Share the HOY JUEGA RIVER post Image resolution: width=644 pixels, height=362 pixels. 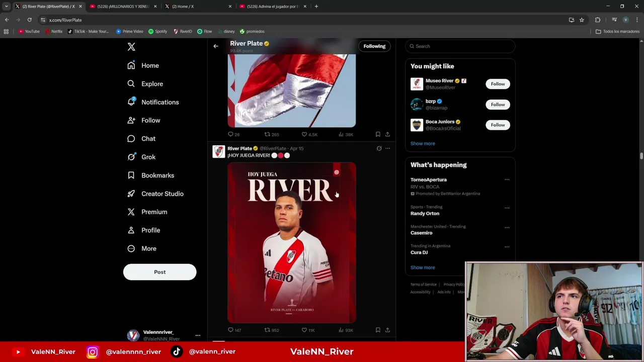tap(387, 330)
